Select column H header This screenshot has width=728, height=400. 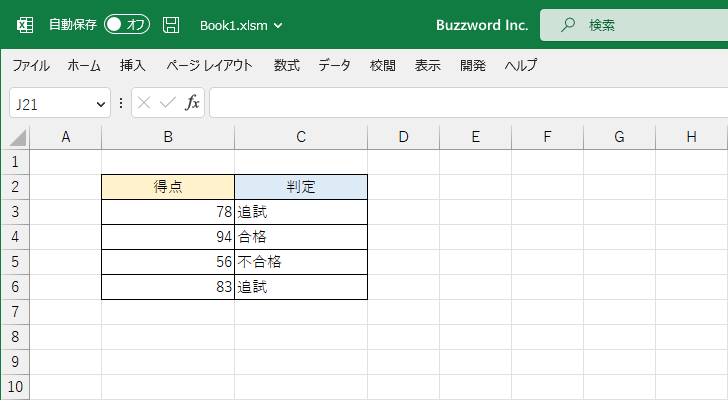point(691,137)
